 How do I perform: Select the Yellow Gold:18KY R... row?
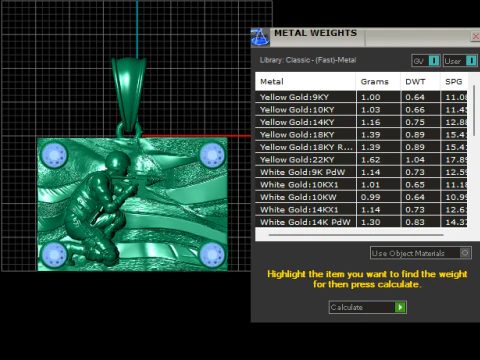361,147
